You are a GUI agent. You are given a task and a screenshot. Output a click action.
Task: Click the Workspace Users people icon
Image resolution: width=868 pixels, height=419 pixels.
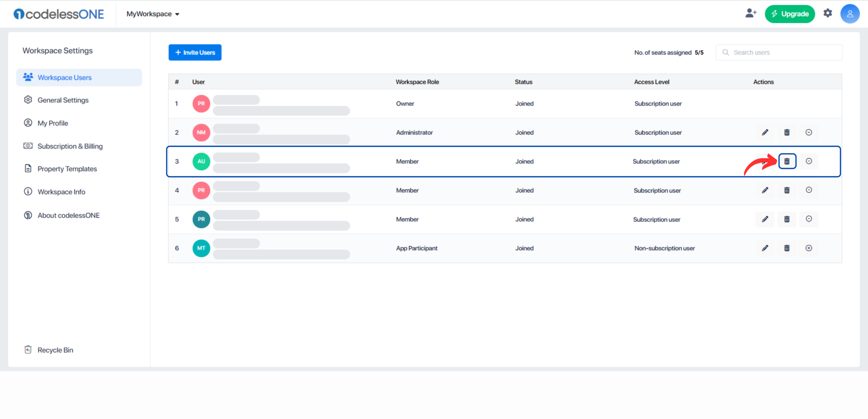(x=28, y=77)
